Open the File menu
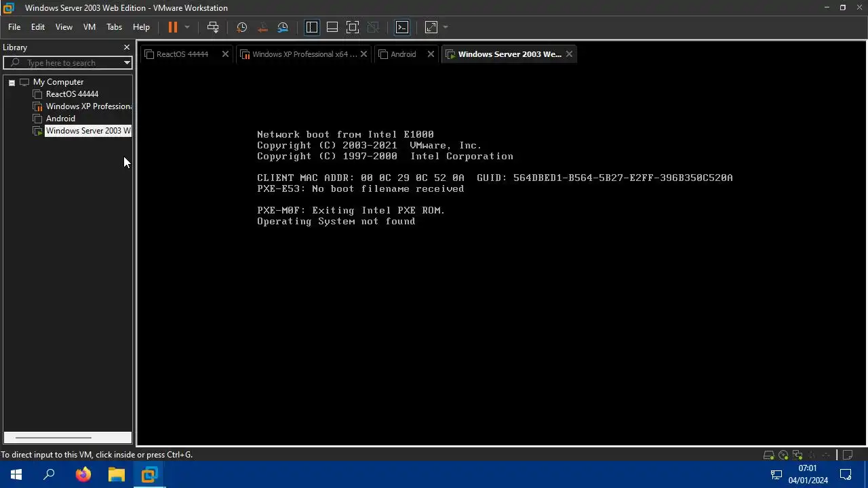Viewport: 868px width, 488px height. pos(14,27)
